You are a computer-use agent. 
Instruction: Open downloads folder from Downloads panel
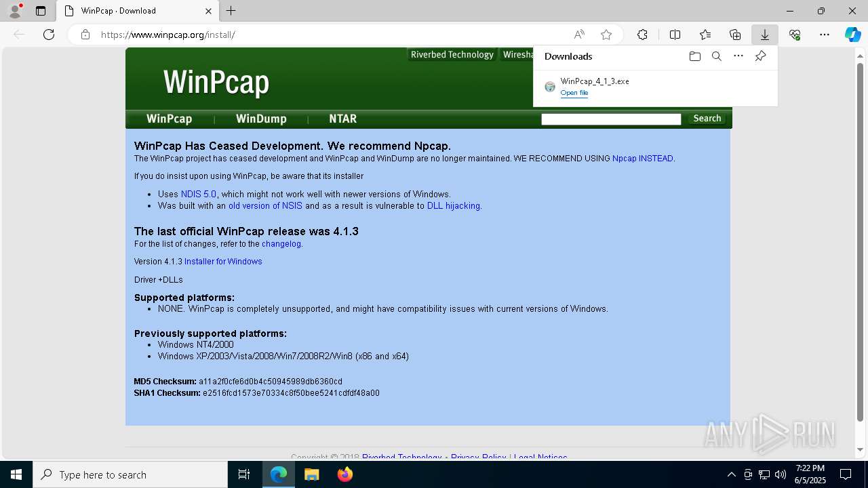[695, 56]
